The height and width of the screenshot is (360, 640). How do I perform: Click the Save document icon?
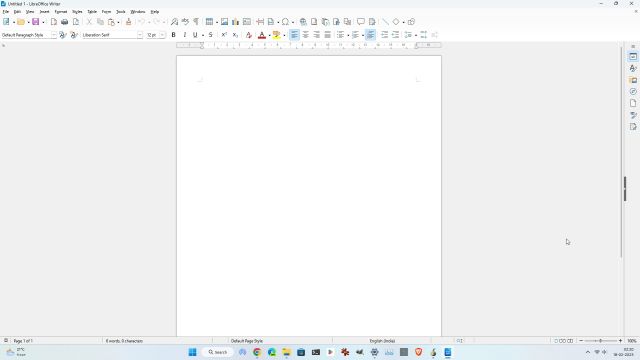click(x=36, y=22)
